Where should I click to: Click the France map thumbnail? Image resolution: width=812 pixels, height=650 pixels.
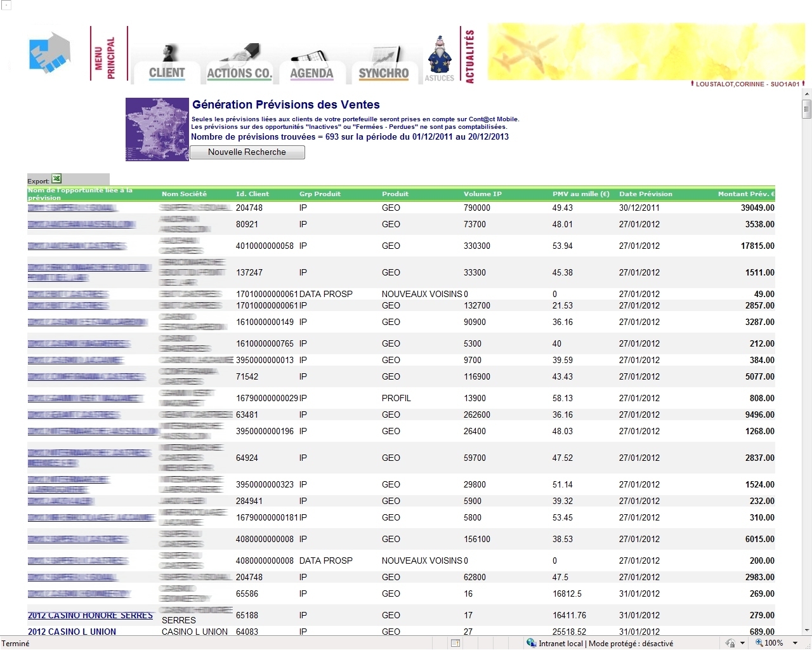point(157,129)
